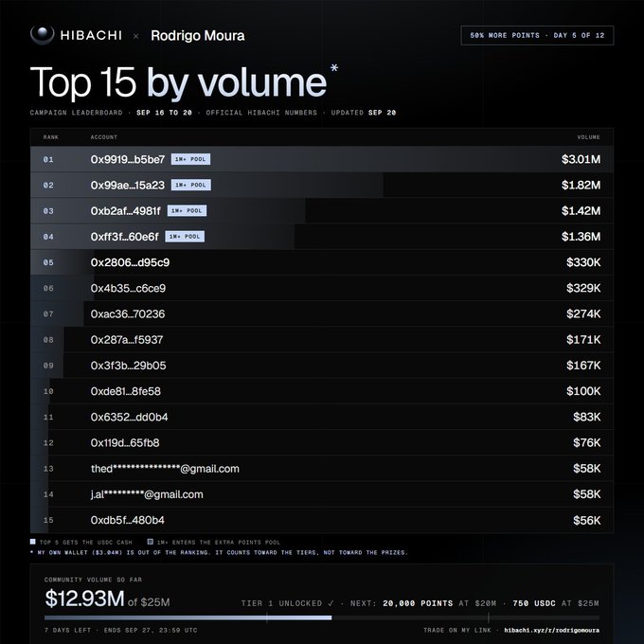Click the 1M+ extra points pool legend swatch

151,542
